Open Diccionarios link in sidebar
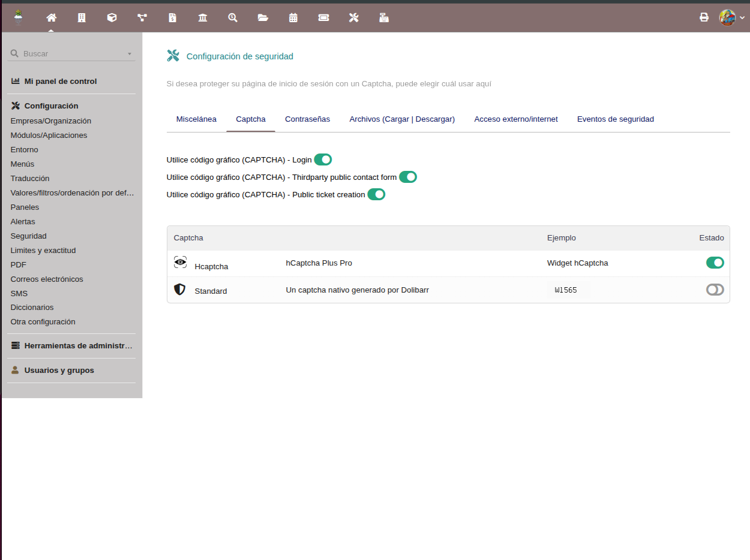Viewport: 750px width, 560px height. (32, 308)
